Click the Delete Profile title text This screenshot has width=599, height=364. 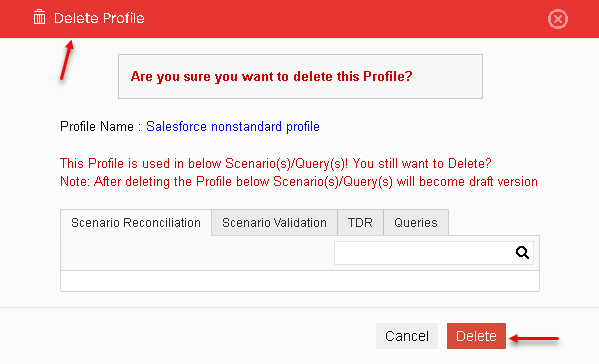(99, 18)
